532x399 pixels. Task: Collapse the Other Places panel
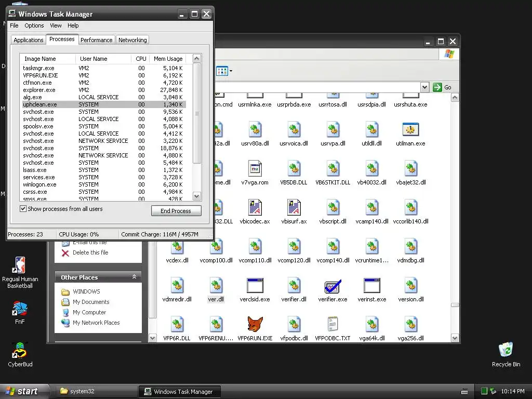coord(134,277)
